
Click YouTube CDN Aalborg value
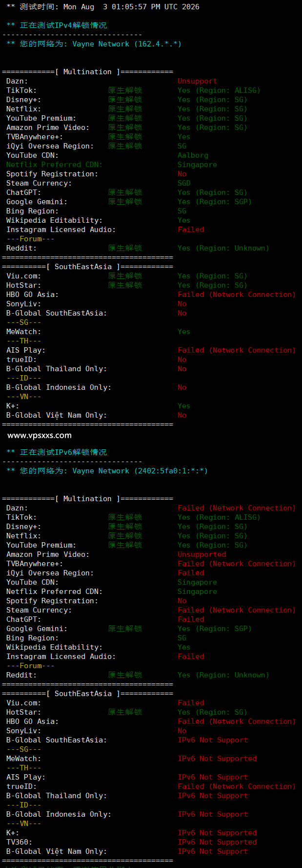tap(193, 155)
